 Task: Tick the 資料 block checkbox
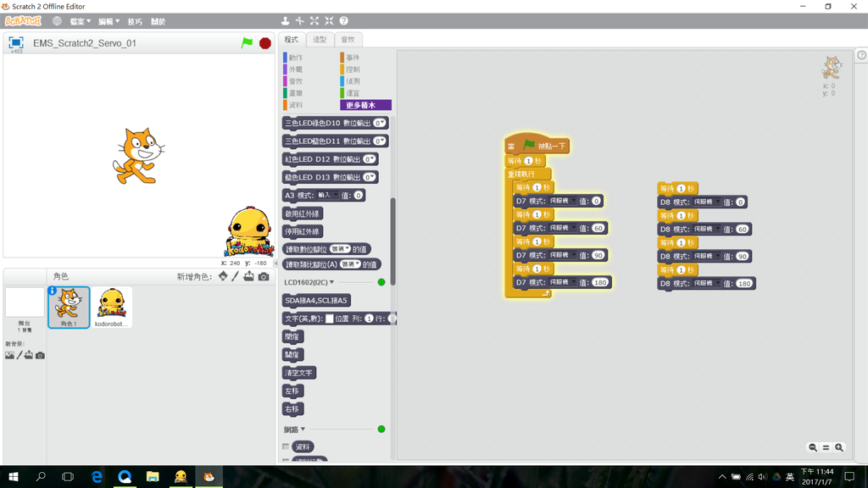[x=286, y=446]
